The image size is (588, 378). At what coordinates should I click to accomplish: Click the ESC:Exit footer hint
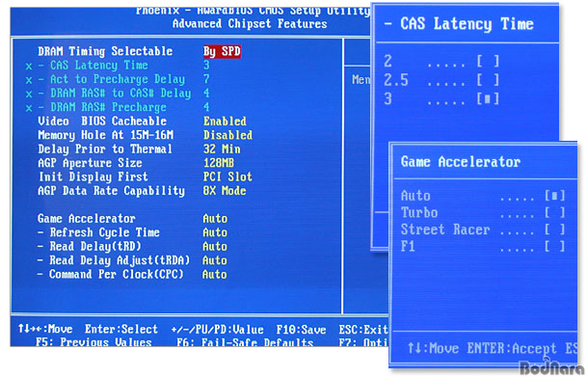[x=363, y=330]
